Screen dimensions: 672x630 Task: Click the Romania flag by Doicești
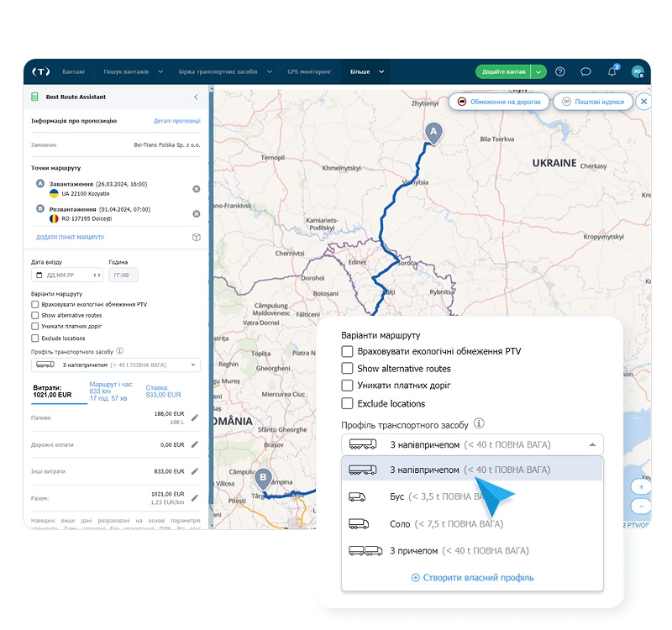(x=54, y=218)
